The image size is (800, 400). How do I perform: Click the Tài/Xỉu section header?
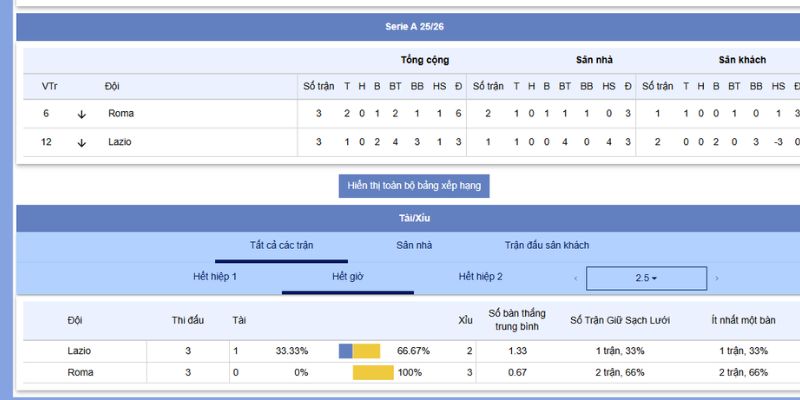pyautogui.click(x=408, y=217)
